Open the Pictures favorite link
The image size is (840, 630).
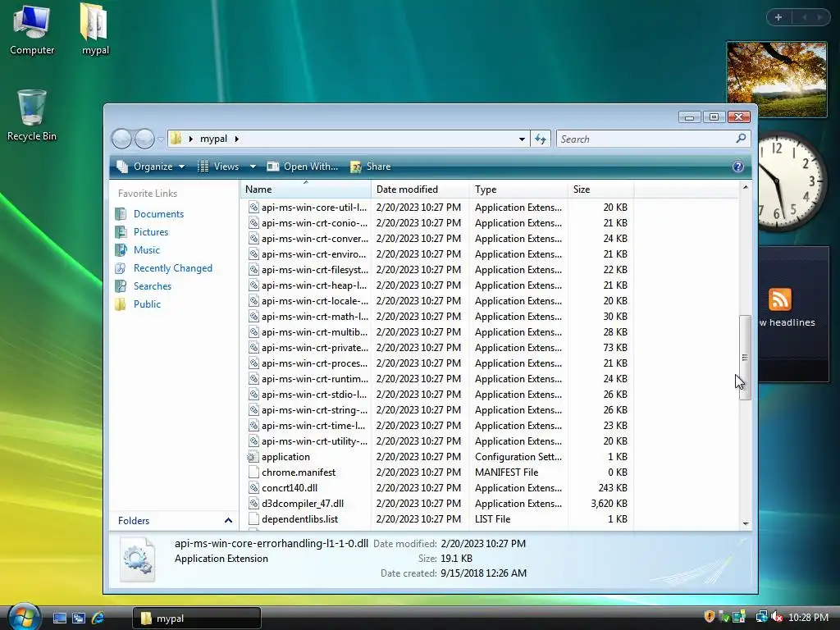coord(151,232)
